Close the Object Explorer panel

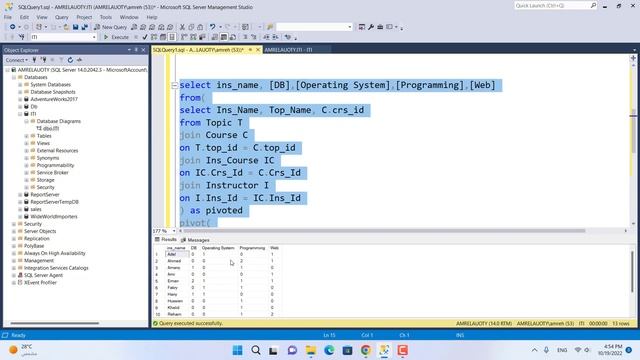coord(143,50)
